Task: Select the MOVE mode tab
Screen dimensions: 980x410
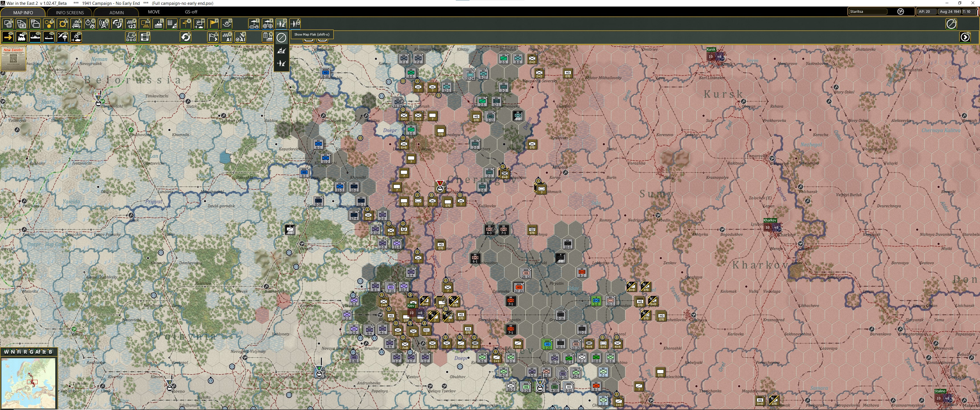Action: coord(154,12)
